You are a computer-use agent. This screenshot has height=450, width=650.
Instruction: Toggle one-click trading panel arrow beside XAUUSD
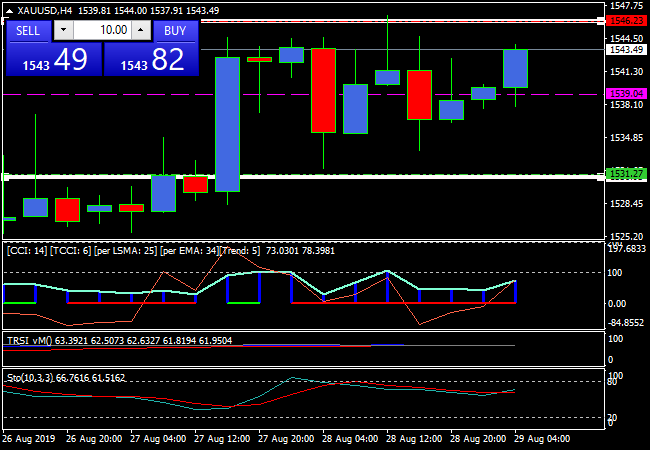click(9, 10)
